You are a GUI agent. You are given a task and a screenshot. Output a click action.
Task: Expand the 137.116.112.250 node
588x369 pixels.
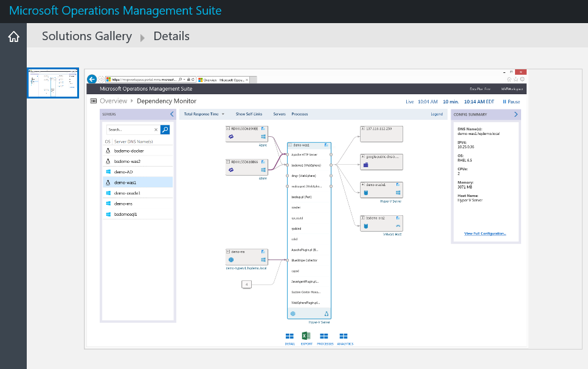(x=362, y=128)
